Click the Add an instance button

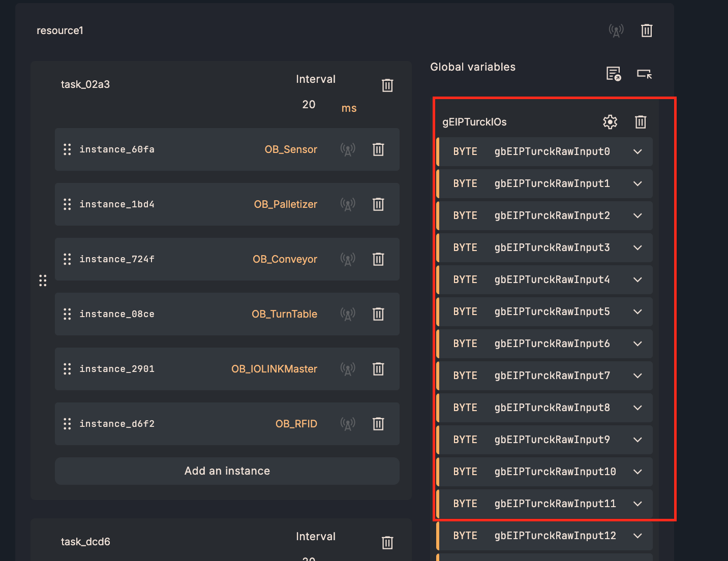pyautogui.click(x=227, y=471)
